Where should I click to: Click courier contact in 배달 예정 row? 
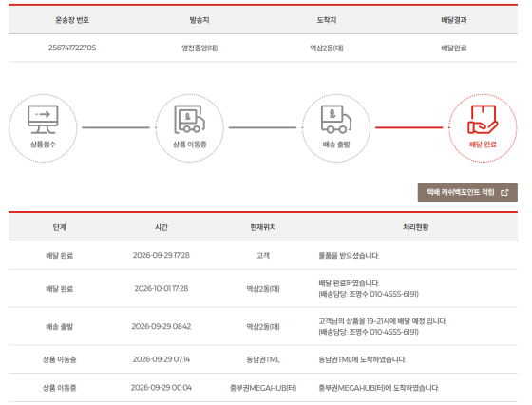pos(369,332)
